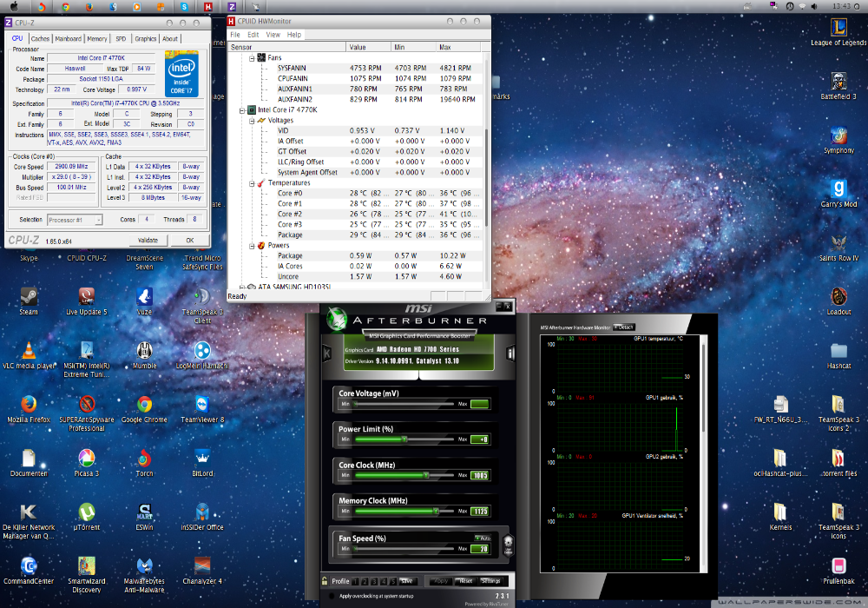Screen dimensions: 868x608
Task: Open Saints Row IV desktop icon
Action: (838, 247)
